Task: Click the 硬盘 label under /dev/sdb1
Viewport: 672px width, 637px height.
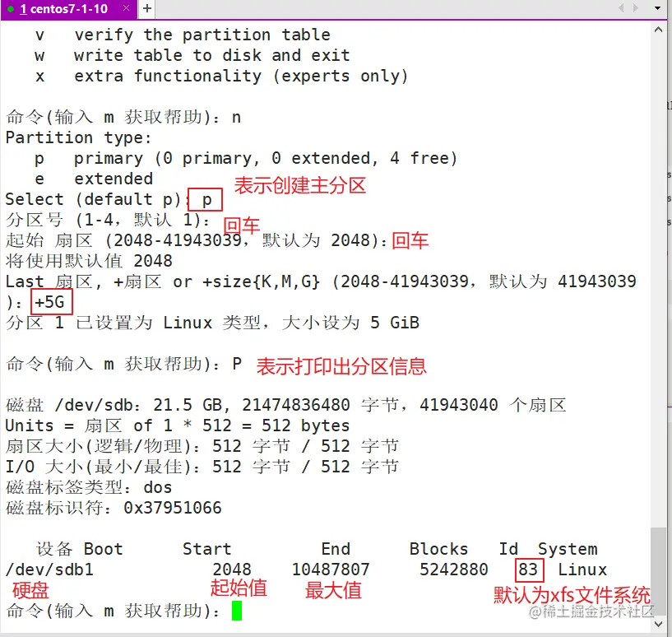Action: [30, 589]
